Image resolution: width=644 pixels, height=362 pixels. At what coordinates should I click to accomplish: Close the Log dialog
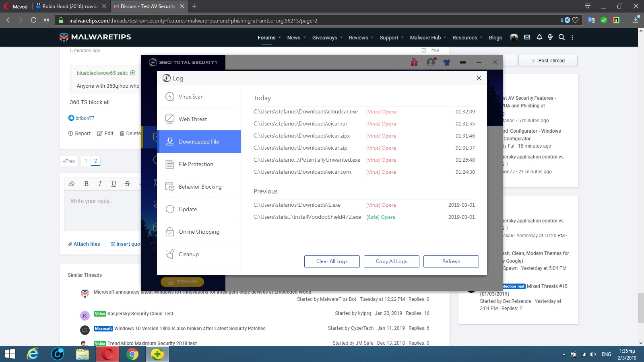[x=479, y=78]
